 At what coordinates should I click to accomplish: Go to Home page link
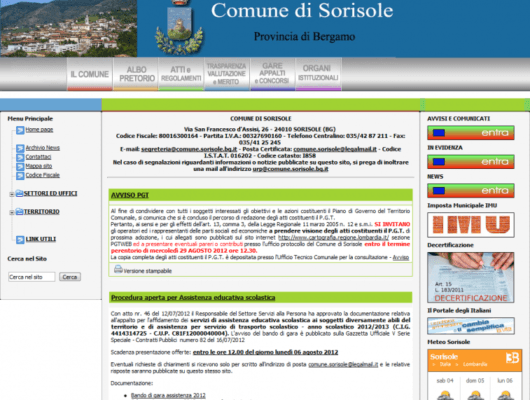tap(39, 130)
